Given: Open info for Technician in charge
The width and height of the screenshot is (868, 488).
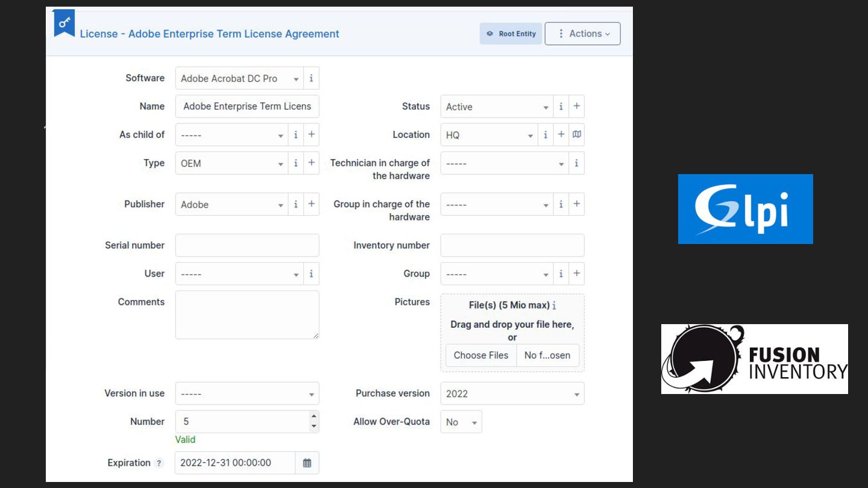Looking at the screenshot, I should 576,163.
